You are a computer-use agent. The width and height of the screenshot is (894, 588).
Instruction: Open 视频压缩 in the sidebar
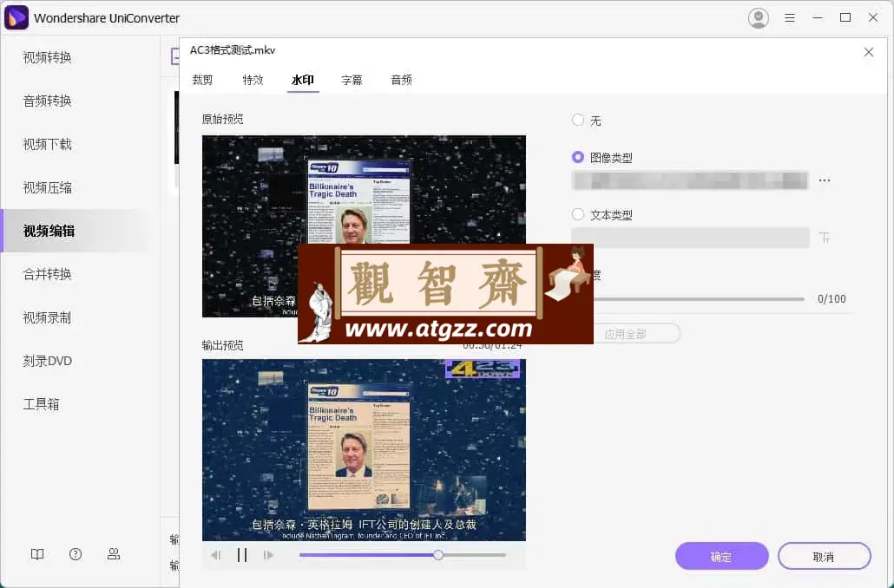tap(48, 187)
